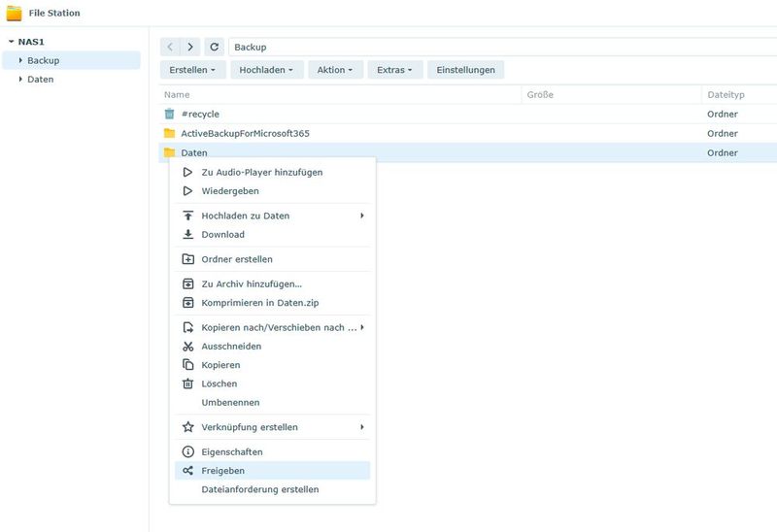This screenshot has width=777, height=532.
Task: Choose Freigeben to share the folder
Action: pyautogui.click(x=273, y=471)
